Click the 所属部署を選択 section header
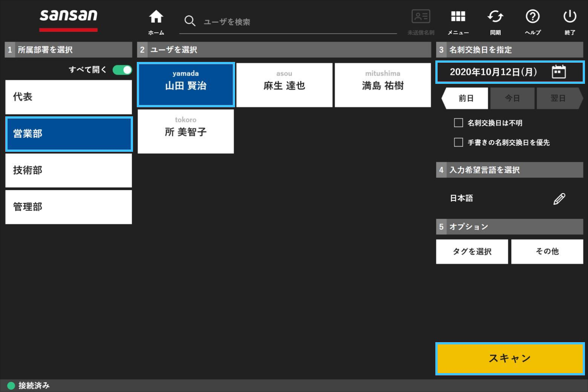588x392 pixels. (x=68, y=50)
